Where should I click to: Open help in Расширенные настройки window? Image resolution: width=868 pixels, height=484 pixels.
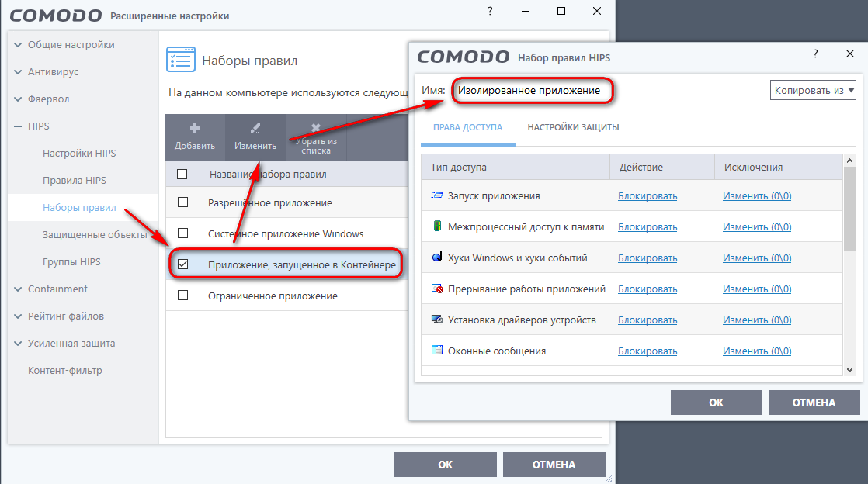[x=490, y=11]
